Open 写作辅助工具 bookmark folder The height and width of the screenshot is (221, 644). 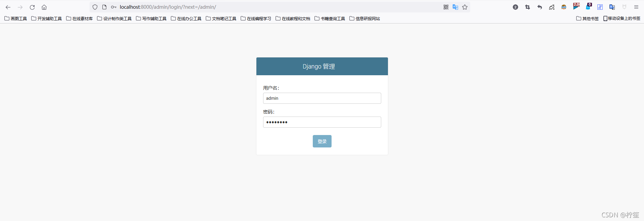[x=151, y=18]
